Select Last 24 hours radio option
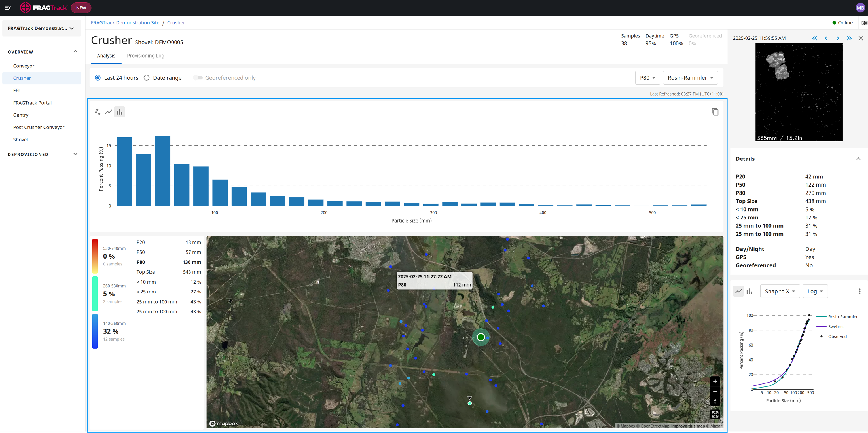 (98, 78)
